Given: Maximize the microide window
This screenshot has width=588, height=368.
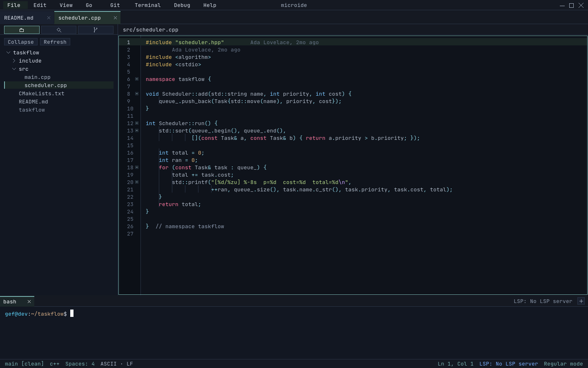Looking at the screenshot, I should tap(571, 5).
